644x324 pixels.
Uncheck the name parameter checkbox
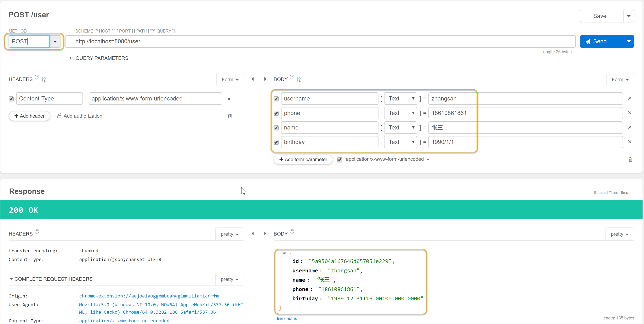click(x=276, y=128)
